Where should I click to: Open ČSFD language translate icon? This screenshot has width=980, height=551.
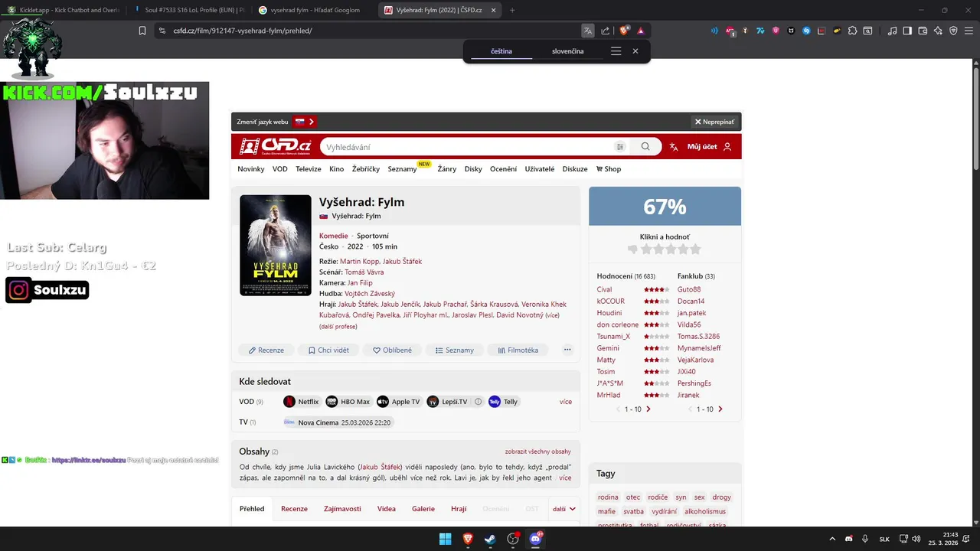pyautogui.click(x=674, y=147)
